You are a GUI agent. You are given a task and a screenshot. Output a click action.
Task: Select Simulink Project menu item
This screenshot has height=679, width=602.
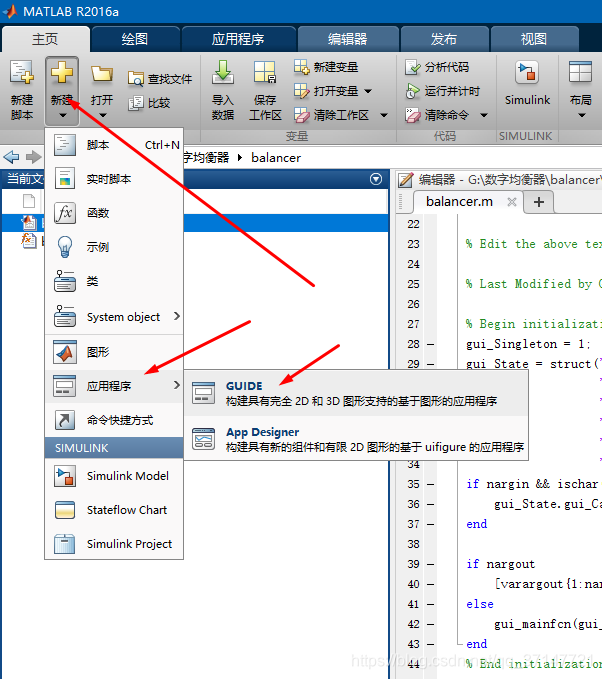pyautogui.click(x=114, y=544)
